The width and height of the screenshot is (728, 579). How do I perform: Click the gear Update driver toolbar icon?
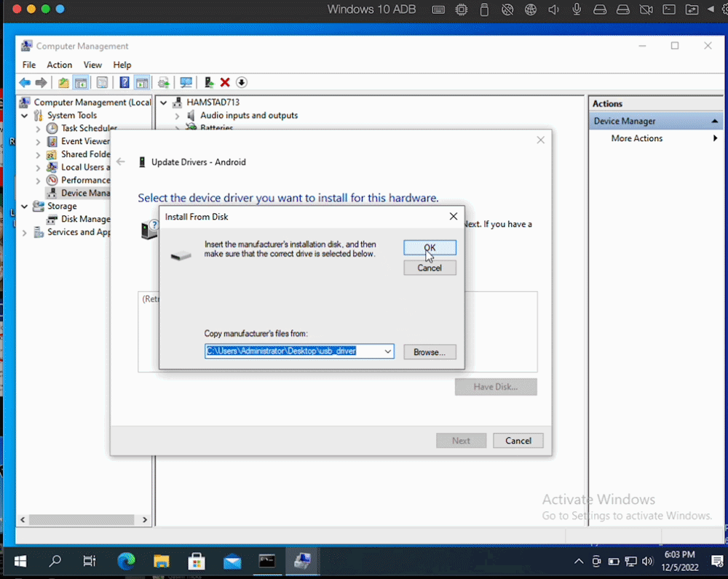pyautogui.click(x=163, y=83)
